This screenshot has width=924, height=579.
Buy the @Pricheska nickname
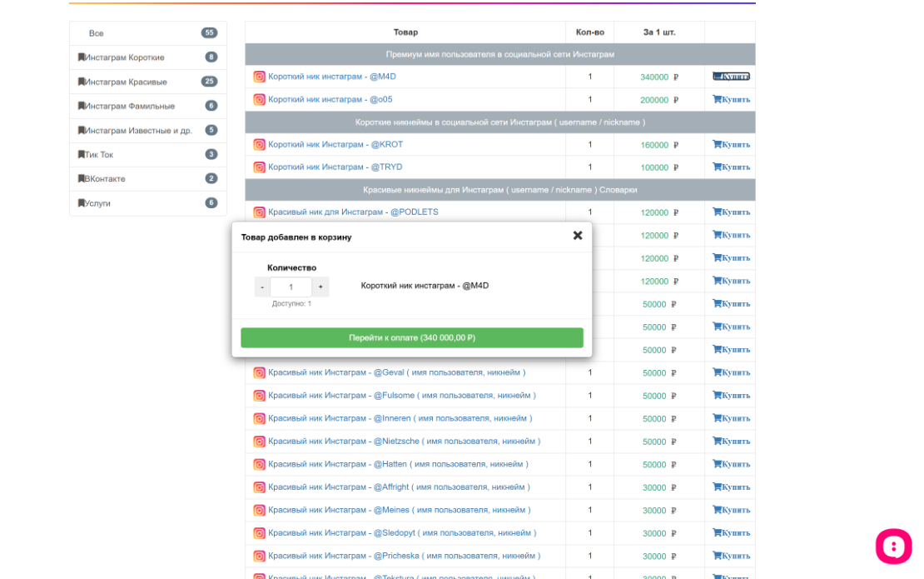click(732, 556)
